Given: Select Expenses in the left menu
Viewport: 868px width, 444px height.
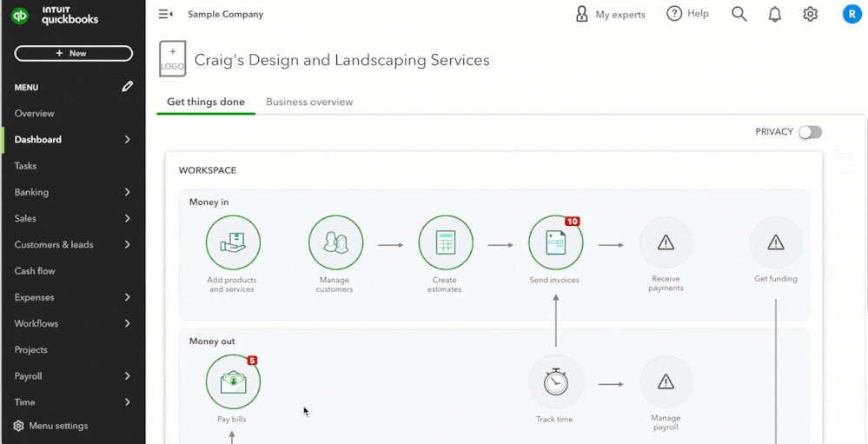Looking at the screenshot, I should pos(35,297).
